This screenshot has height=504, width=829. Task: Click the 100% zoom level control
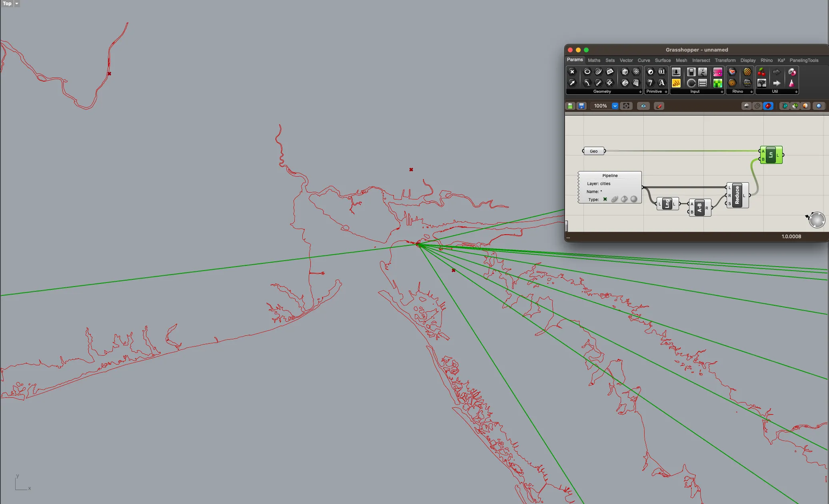click(601, 106)
